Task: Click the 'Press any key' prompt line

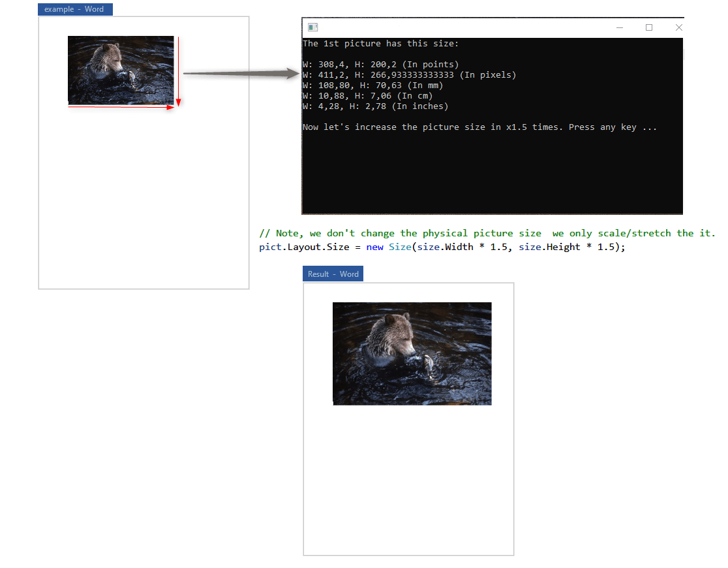Action: [x=479, y=127]
